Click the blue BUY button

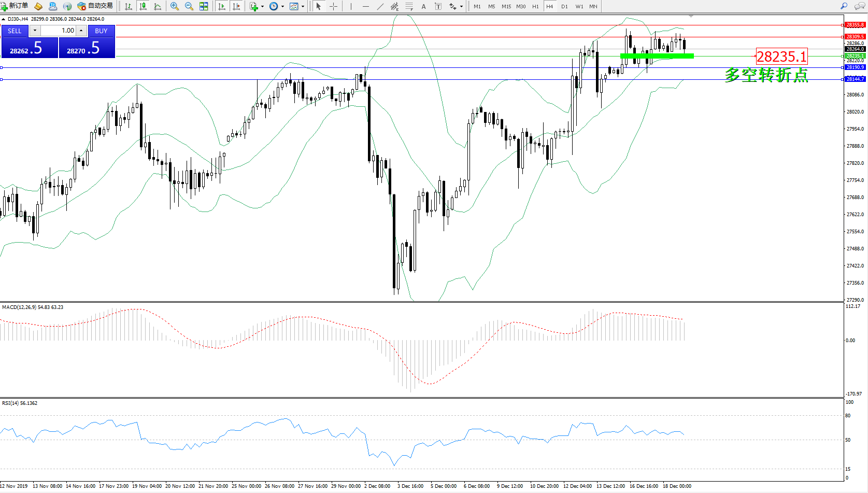point(101,31)
